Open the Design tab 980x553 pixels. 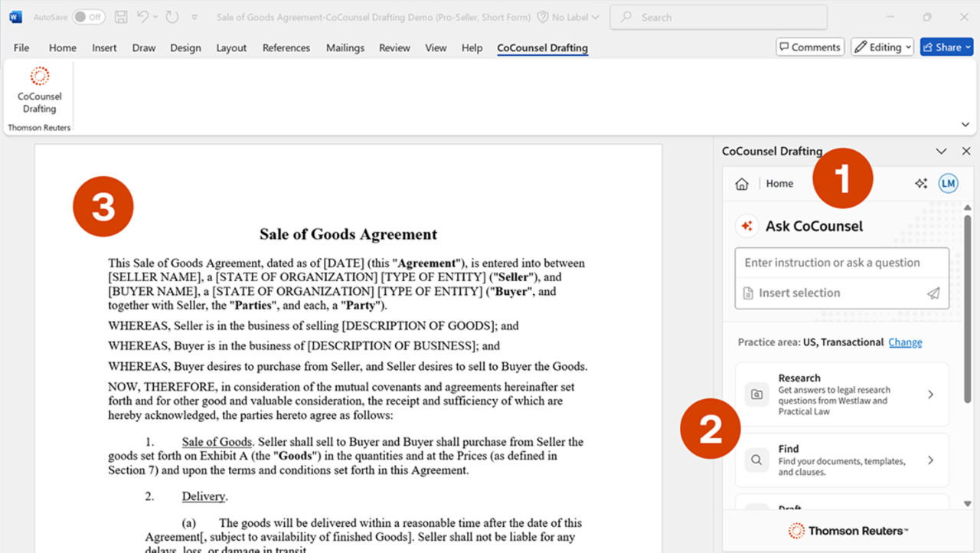click(x=185, y=47)
